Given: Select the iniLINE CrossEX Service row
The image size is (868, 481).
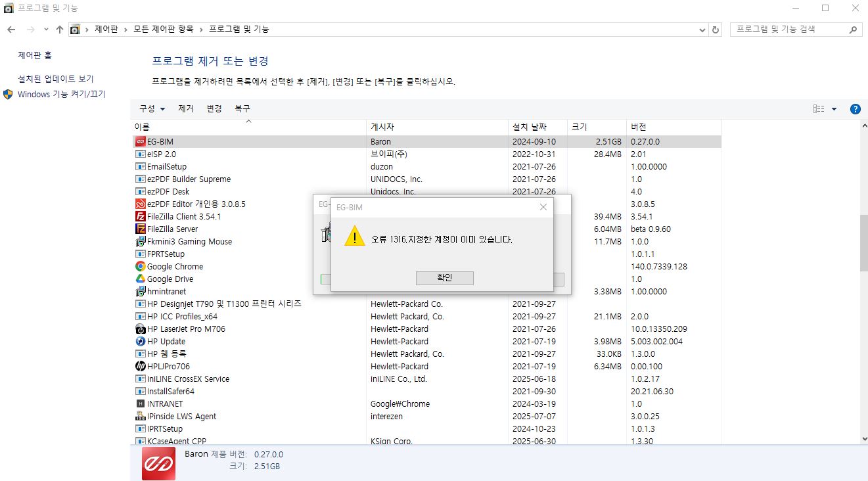Looking at the screenshot, I should click(x=428, y=378).
